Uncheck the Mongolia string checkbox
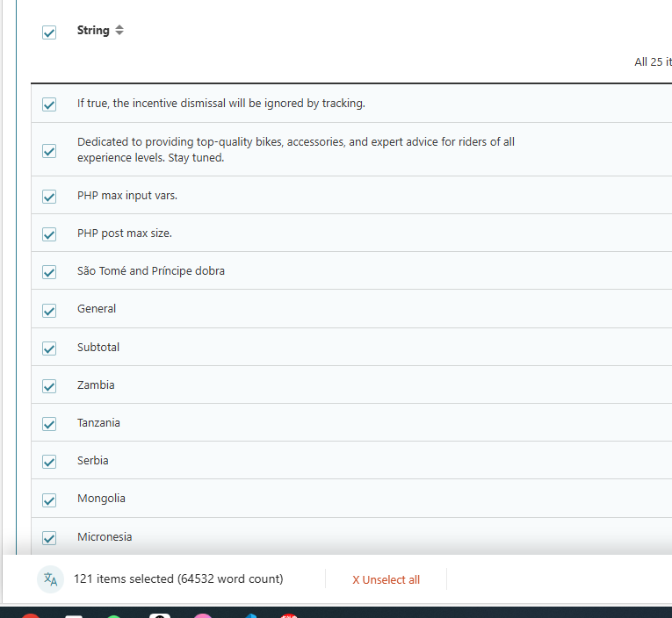 point(49,499)
